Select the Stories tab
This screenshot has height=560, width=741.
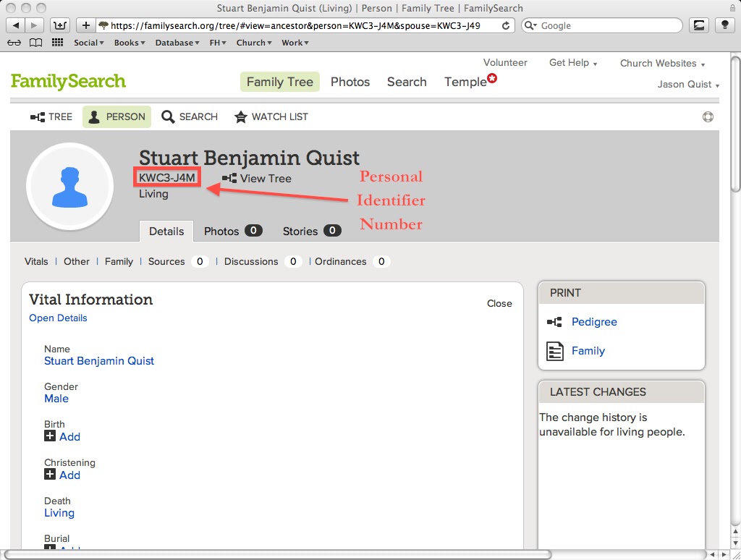coord(312,231)
